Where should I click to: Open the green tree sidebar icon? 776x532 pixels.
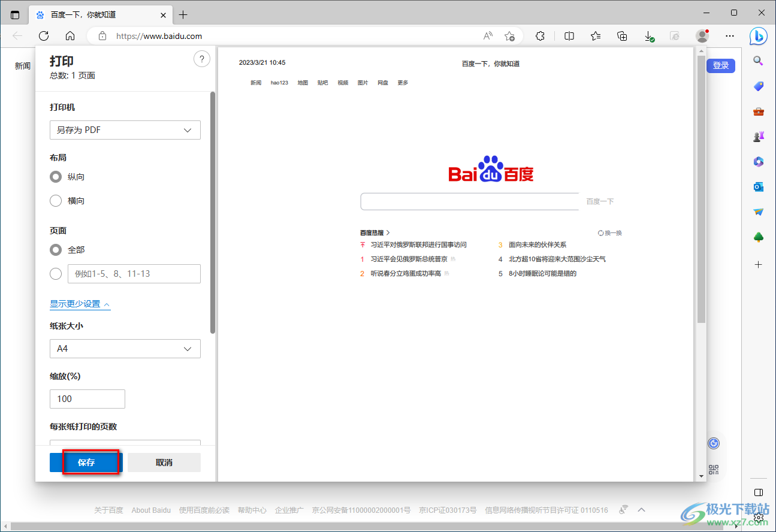(758, 237)
